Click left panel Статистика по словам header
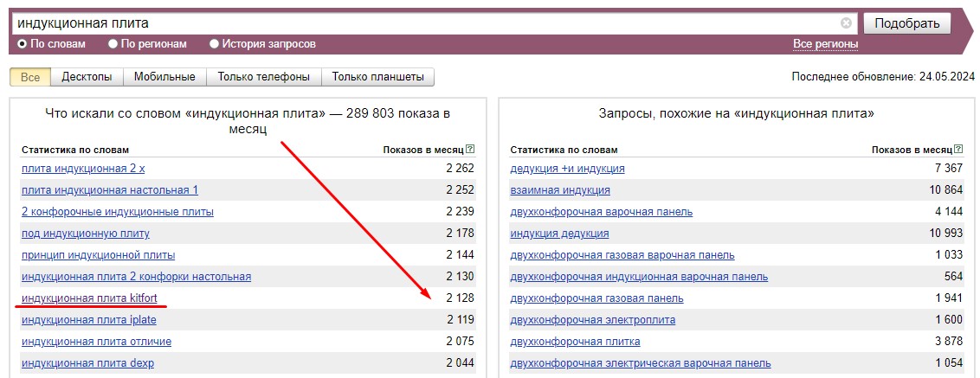 coord(75,150)
